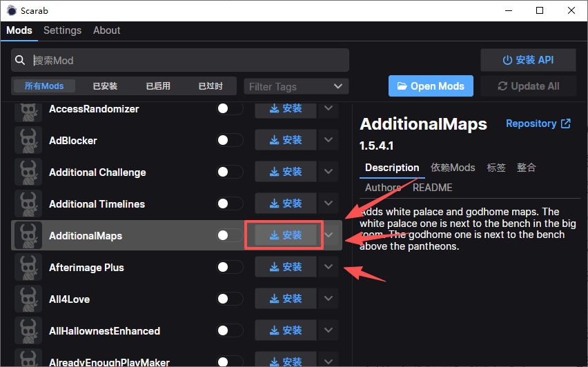Filter by 已启用 enabled mods
This screenshot has width=588, height=367.
158,86
